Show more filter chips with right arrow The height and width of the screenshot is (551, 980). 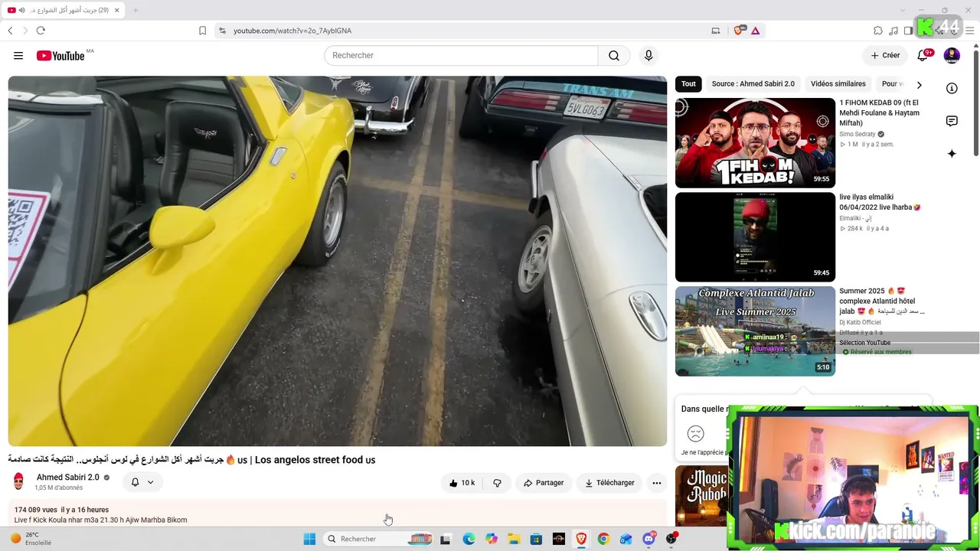[920, 84]
